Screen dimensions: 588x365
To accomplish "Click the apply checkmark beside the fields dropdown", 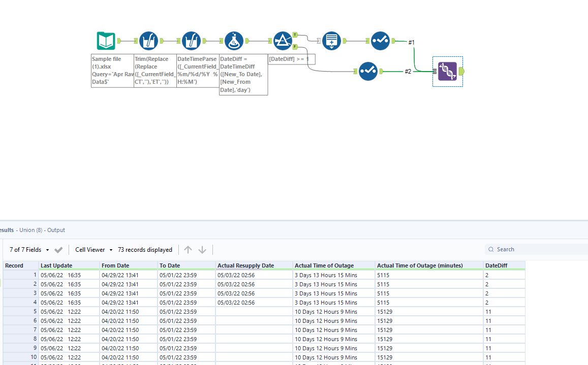I will [x=58, y=249].
